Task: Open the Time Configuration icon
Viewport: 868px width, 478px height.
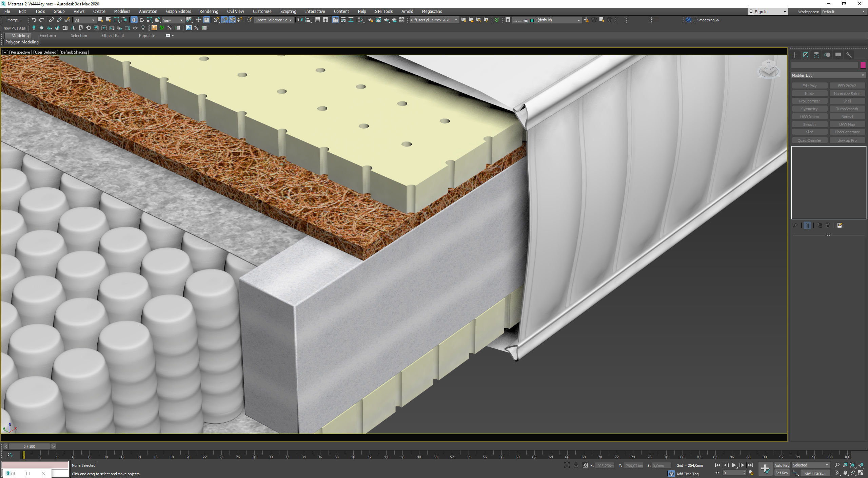Action: (751, 473)
